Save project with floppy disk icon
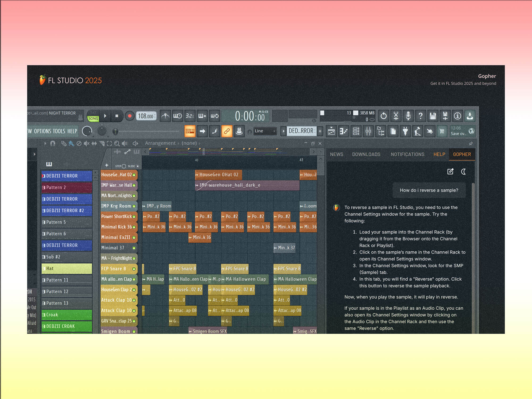532x399 pixels. (x=433, y=116)
